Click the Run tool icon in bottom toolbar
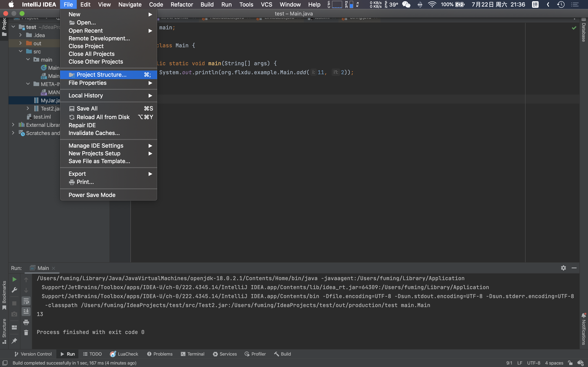Image resolution: width=588 pixels, height=367 pixels. pyautogui.click(x=67, y=354)
